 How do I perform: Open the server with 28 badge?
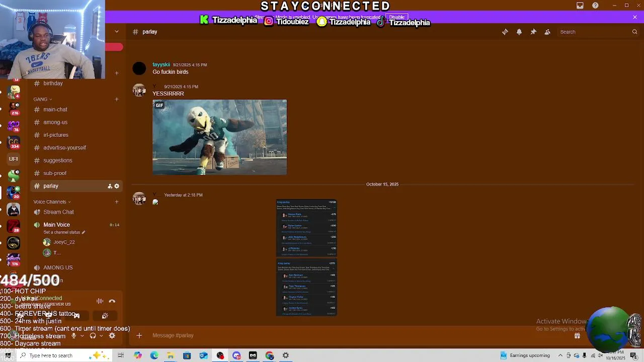click(x=14, y=226)
